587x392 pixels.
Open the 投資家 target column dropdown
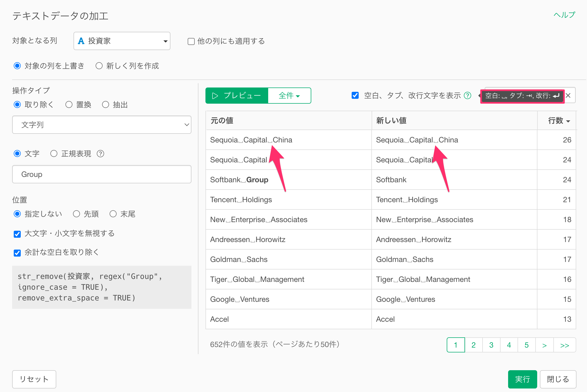[x=122, y=41]
